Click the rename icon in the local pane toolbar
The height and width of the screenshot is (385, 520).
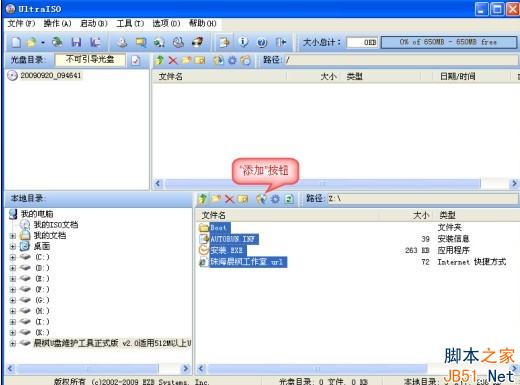click(243, 199)
